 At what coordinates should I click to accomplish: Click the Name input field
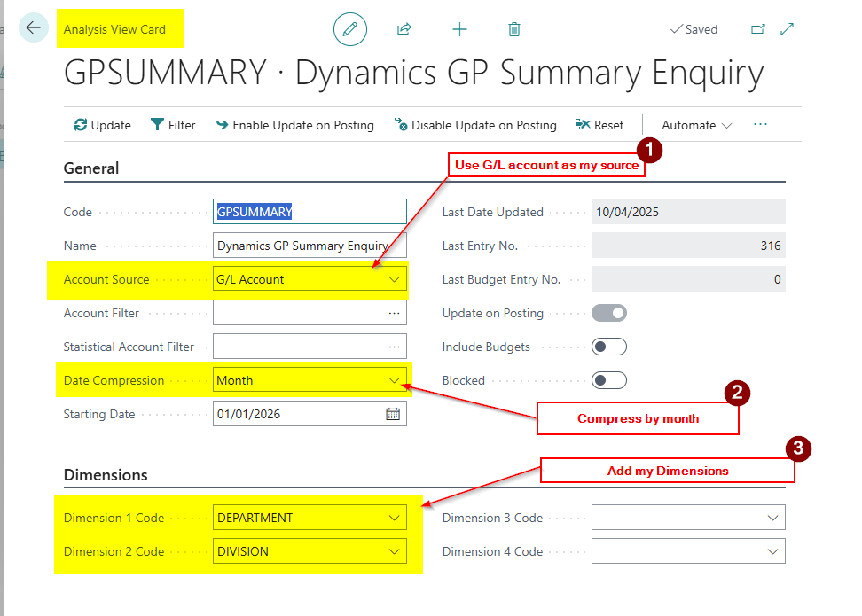309,246
